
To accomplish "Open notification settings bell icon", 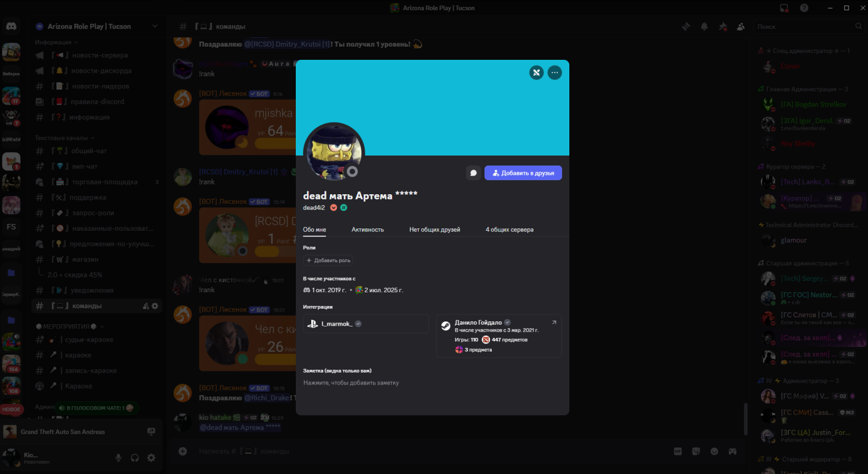I will [704, 27].
